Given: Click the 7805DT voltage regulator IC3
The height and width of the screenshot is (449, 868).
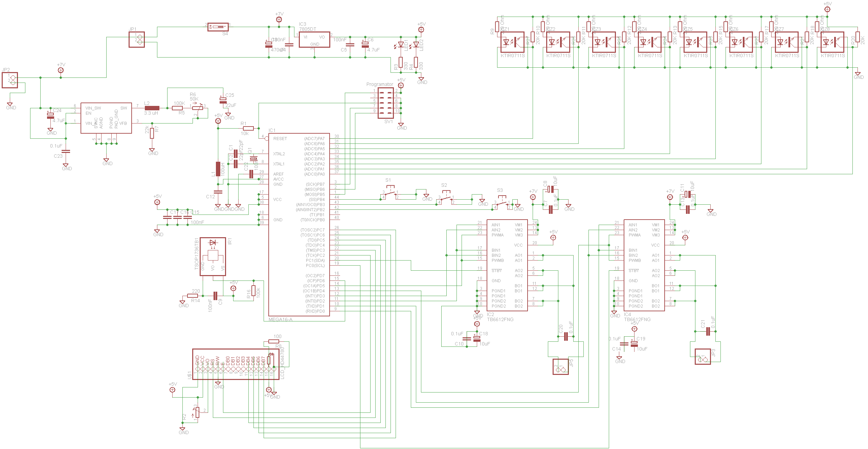Looking at the screenshot, I should pyautogui.click(x=314, y=40).
